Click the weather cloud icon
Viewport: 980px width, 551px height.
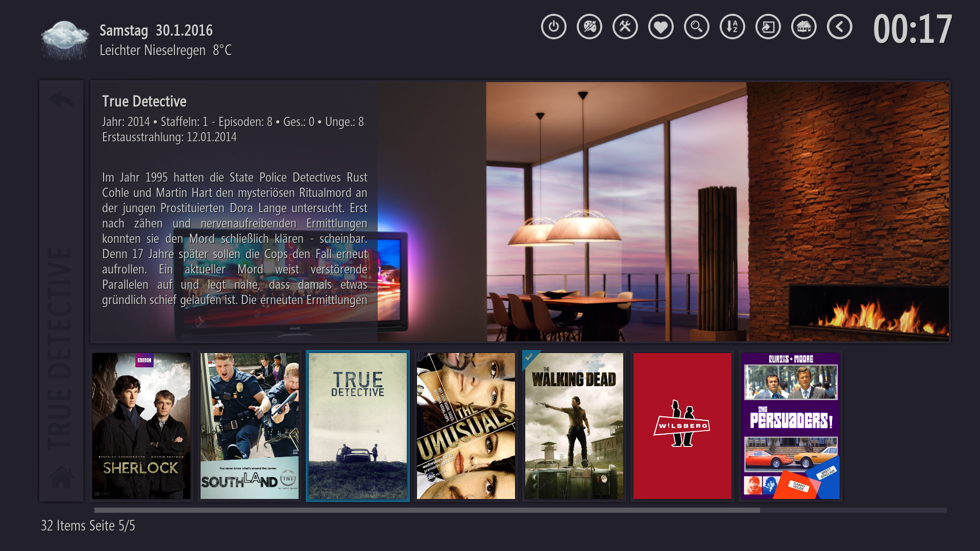click(x=65, y=40)
